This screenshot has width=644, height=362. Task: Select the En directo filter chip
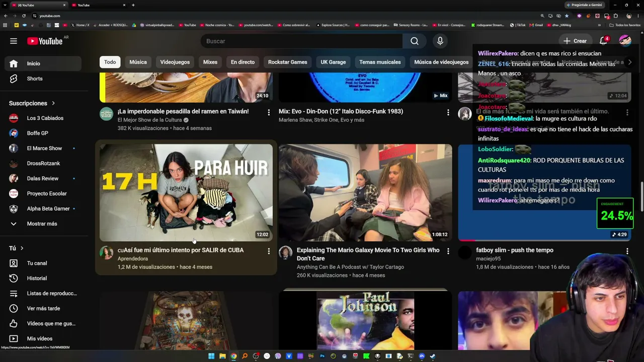pyautogui.click(x=243, y=62)
